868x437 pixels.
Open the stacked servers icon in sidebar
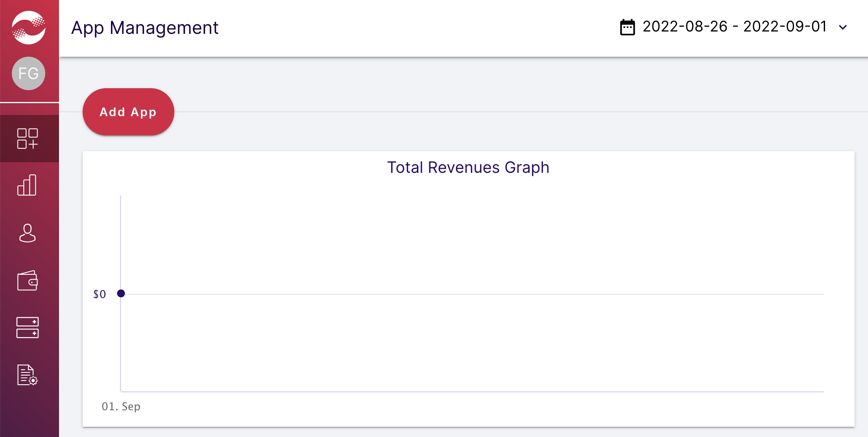28,328
